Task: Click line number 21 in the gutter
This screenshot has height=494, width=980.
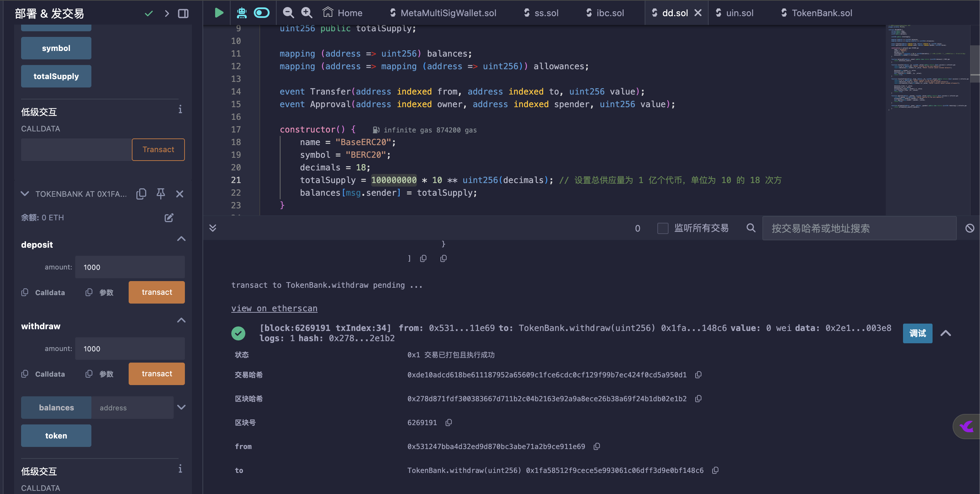Action: tap(236, 180)
